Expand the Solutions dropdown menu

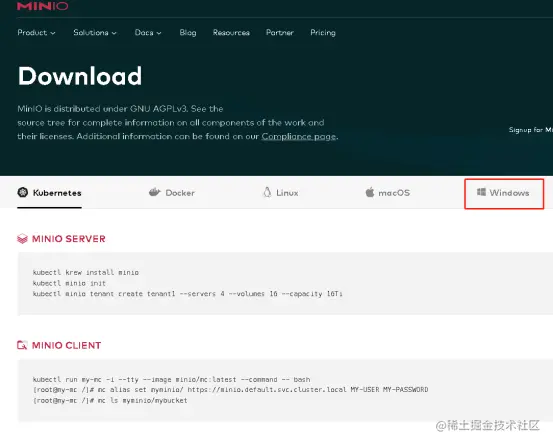(95, 32)
